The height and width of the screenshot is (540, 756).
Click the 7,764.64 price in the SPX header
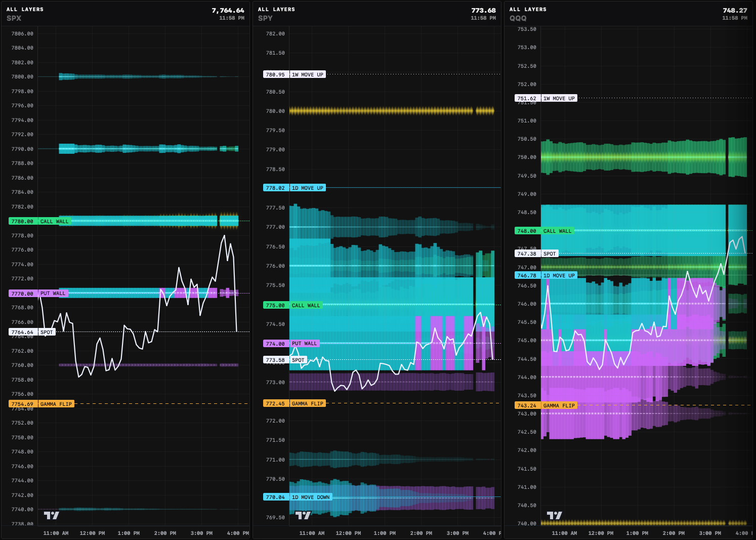tap(228, 10)
